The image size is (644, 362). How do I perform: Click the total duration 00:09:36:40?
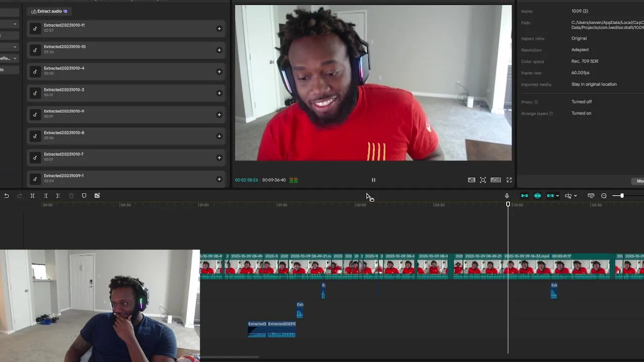click(274, 180)
